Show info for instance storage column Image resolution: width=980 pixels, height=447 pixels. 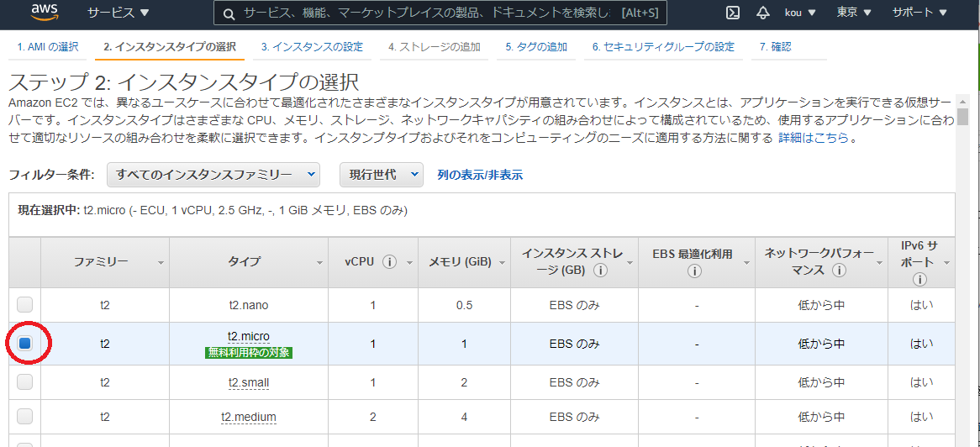[x=601, y=271]
